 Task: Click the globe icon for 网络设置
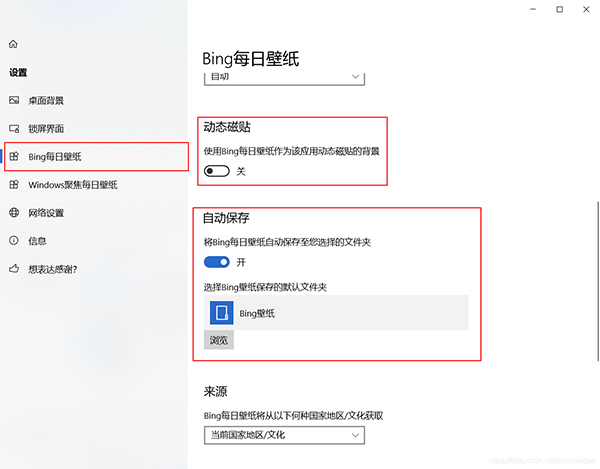click(14, 213)
